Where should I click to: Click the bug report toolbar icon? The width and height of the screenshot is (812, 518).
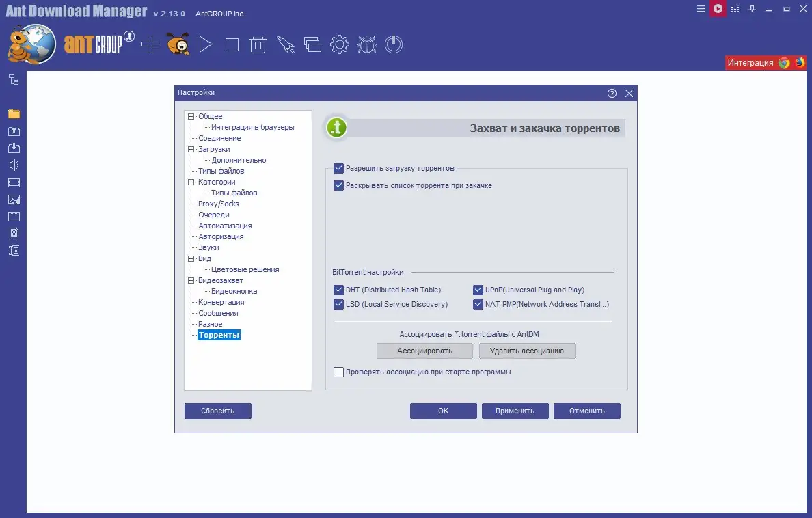(x=366, y=44)
